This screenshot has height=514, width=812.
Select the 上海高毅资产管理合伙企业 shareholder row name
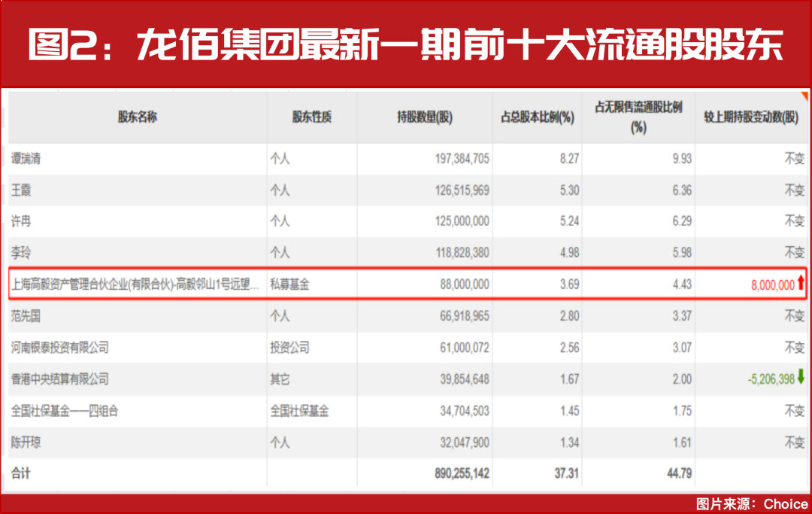tap(135, 284)
